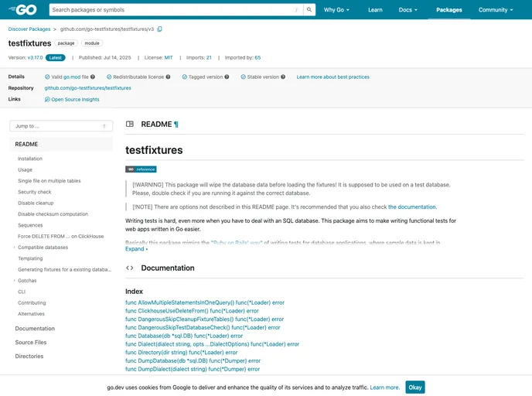Click the Latest version badge

coord(56,58)
